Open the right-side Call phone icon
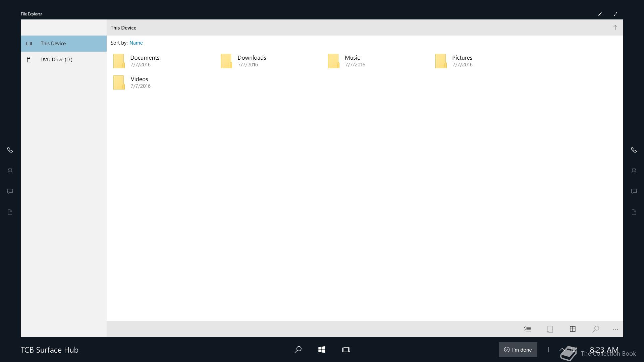The width and height of the screenshot is (644, 362). (634, 150)
